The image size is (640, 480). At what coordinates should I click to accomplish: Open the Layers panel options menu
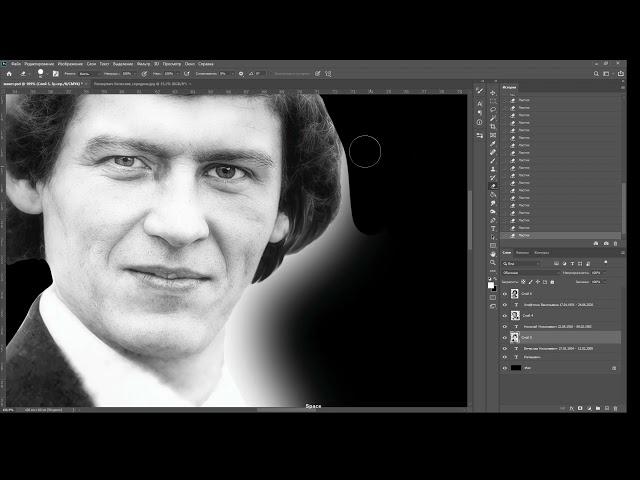pyautogui.click(x=622, y=253)
